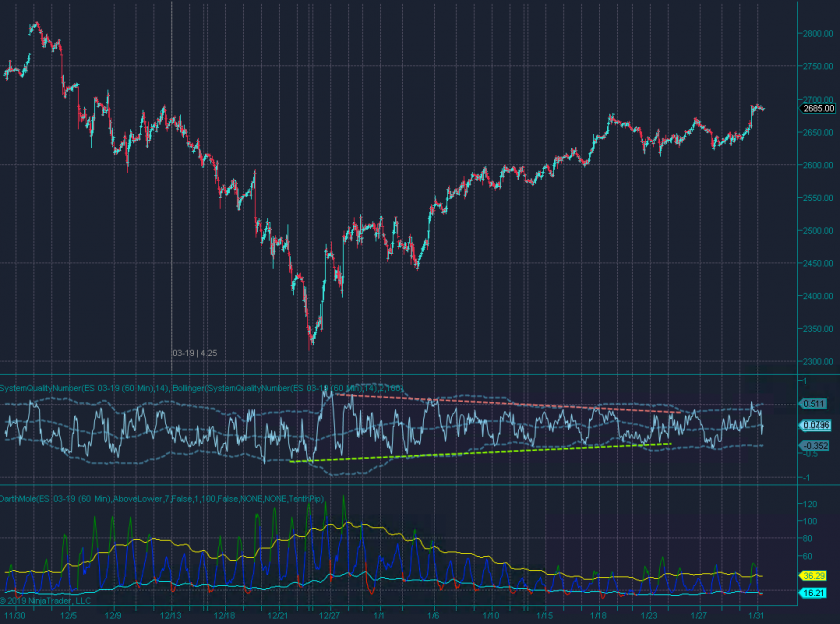Click the -0.352 lower band value tag
The height and width of the screenshot is (624, 840).
tap(815, 445)
